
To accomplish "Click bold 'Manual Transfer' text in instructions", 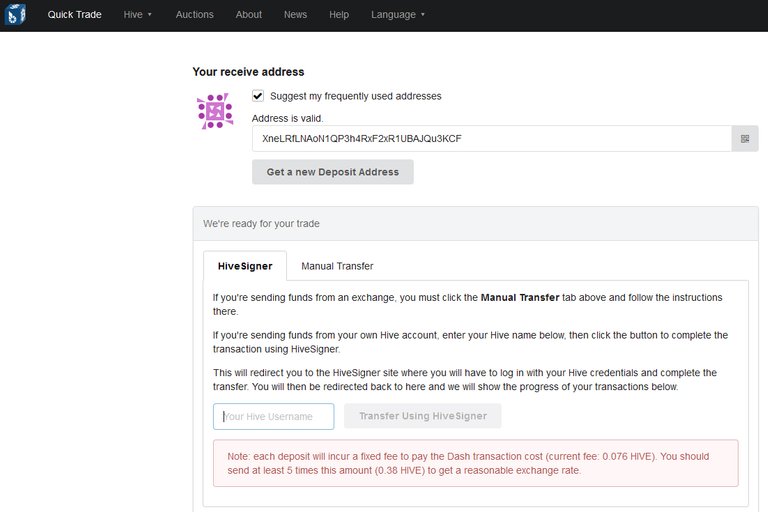I will coord(520,297).
